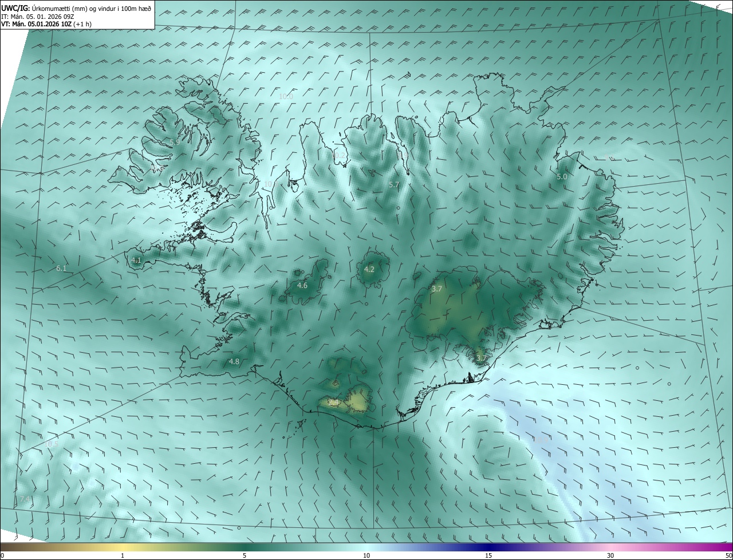Screen dimensions: 733x560
Task: Click the colorbar tick label 1
Action: 123,555
